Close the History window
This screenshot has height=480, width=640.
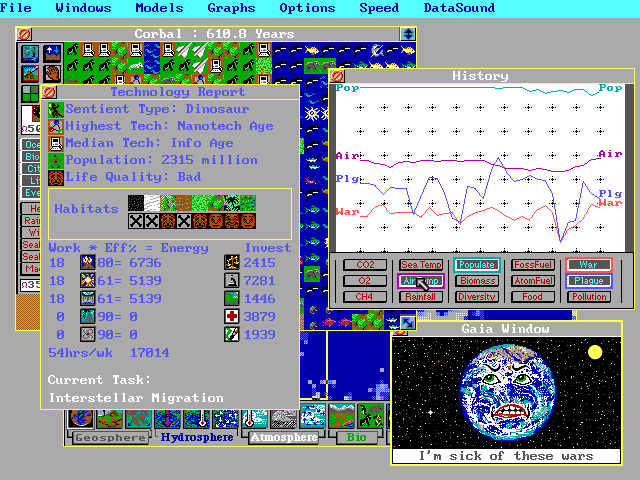point(337,76)
